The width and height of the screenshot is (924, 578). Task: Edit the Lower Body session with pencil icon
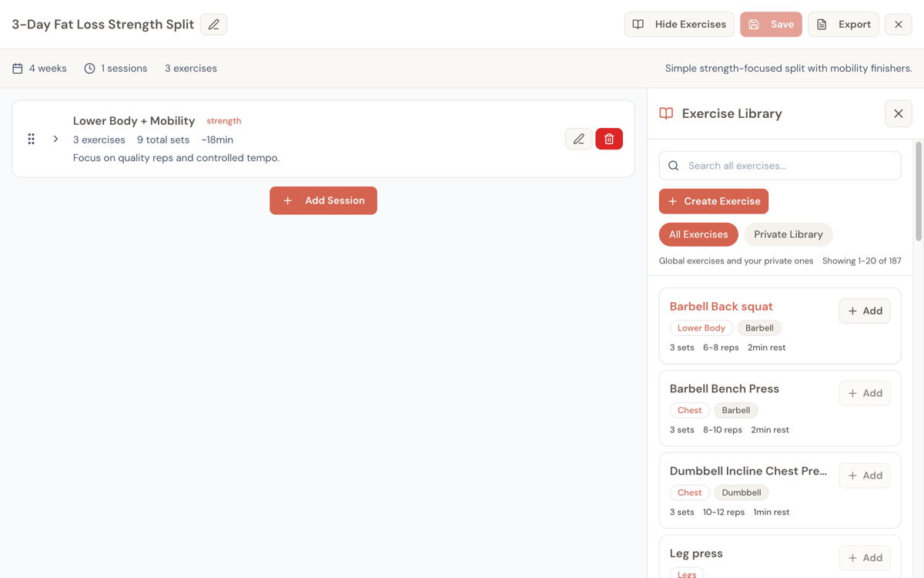578,139
